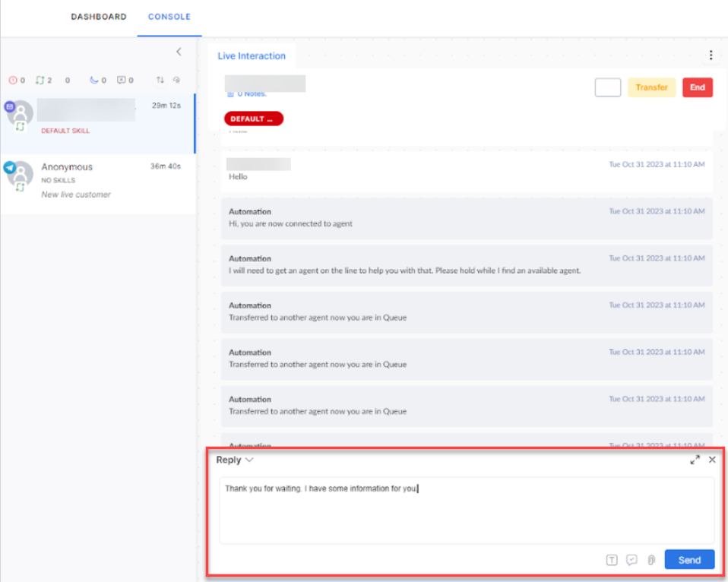Send the typed reply message
The width and height of the screenshot is (728, 582).
[x=689, y=560]
